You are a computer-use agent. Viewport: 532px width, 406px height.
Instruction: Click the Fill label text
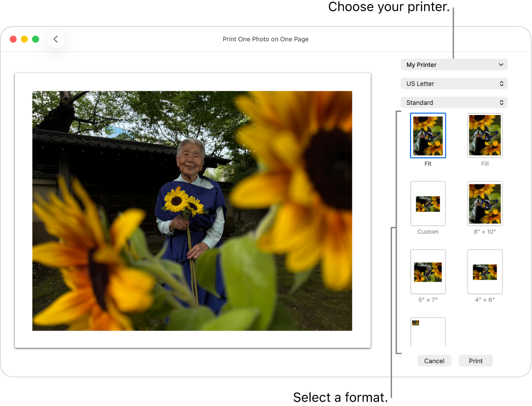point(485,163)
